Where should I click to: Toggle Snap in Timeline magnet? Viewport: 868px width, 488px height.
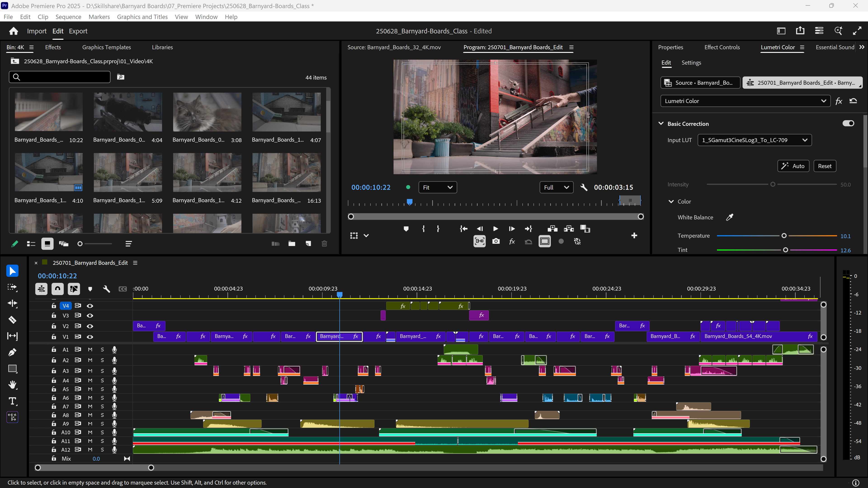(58, 289)
